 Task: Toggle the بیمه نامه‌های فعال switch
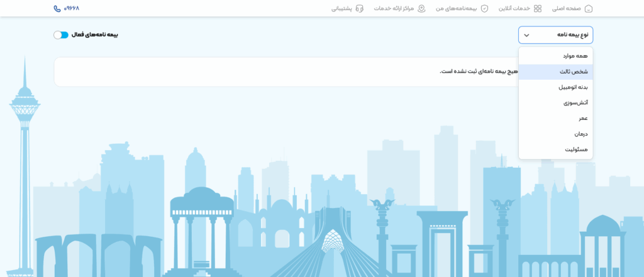click(61, 35)
